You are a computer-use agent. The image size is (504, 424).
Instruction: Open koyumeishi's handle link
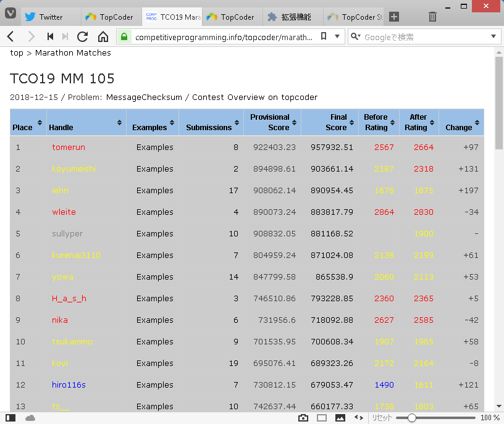point(73,168)
